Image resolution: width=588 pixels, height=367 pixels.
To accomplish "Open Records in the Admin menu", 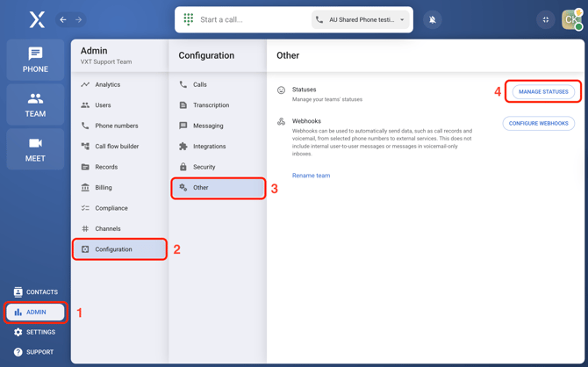I will pos(119,167).
